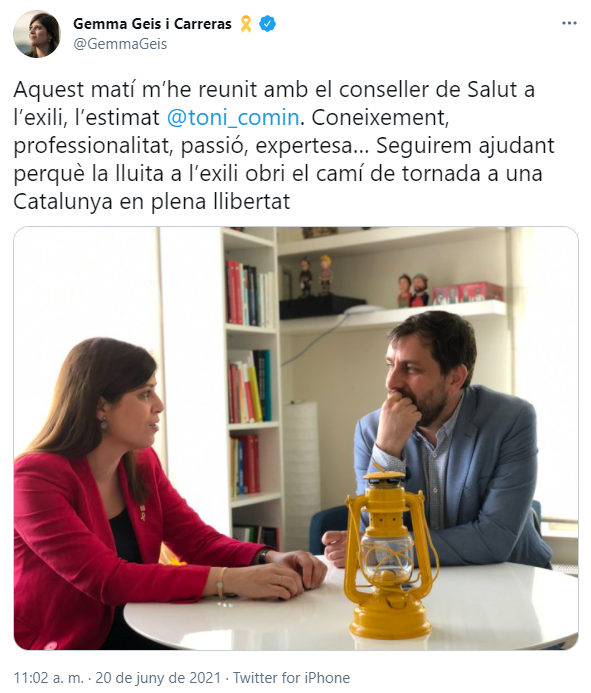The image size is (591, 693).
Task: Click the yellow lantern in the photo
Action: pyautogui.click(x=389, y=555)
